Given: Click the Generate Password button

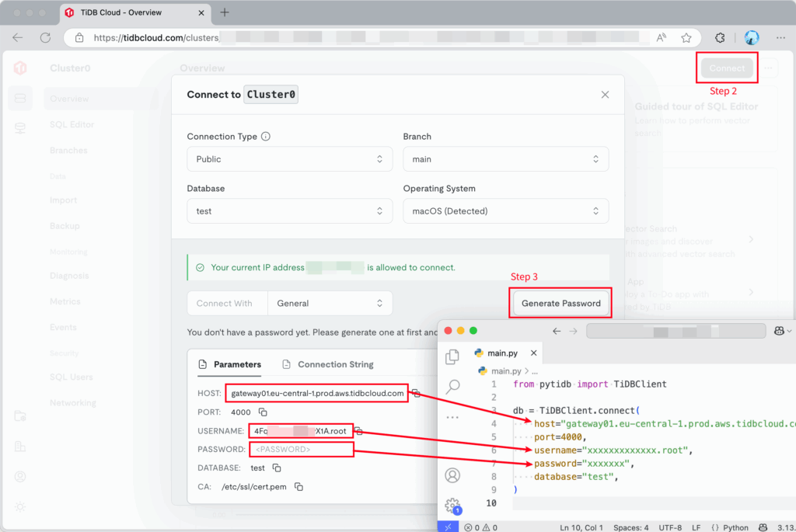Looking at the screenshot, I should (x=560, y=303).
